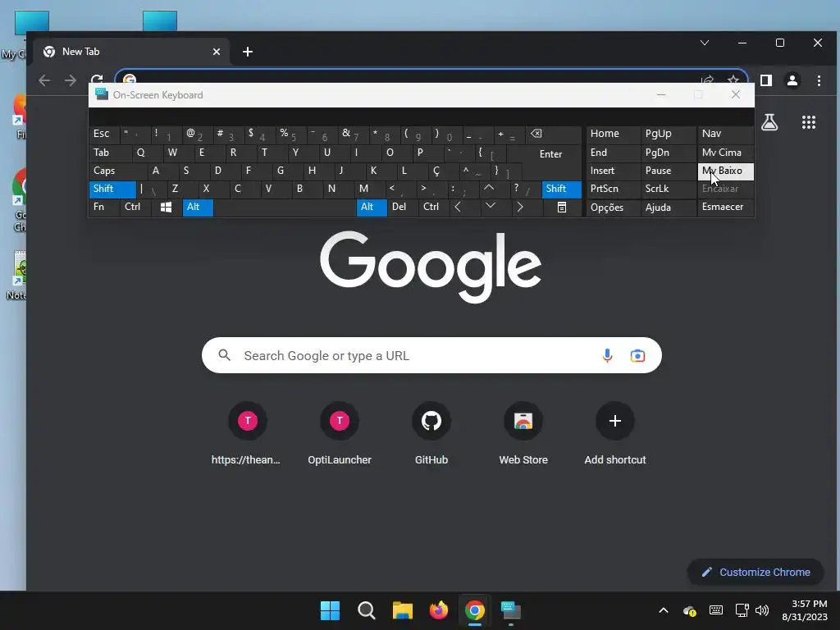
Task: Tap Mv Cima key
Action: (x=725, y=153)
